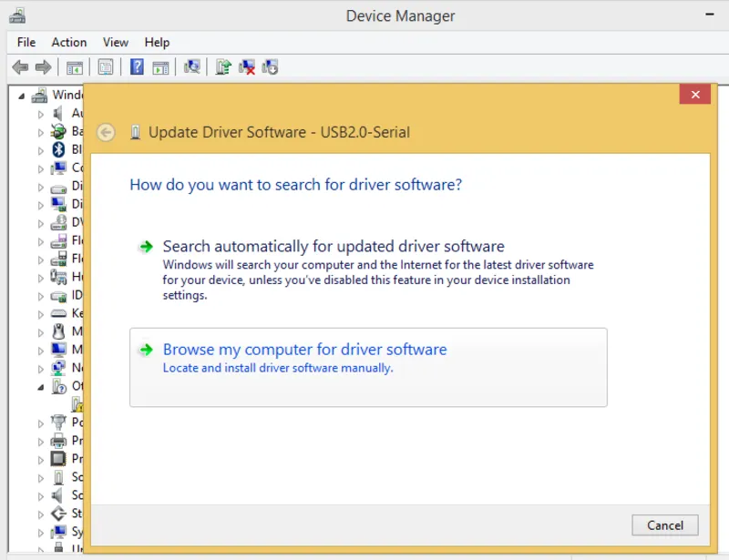Open the Action menu
Image resolution: width=729 pixels, height=560 pixels.
(x=68, y=42)
